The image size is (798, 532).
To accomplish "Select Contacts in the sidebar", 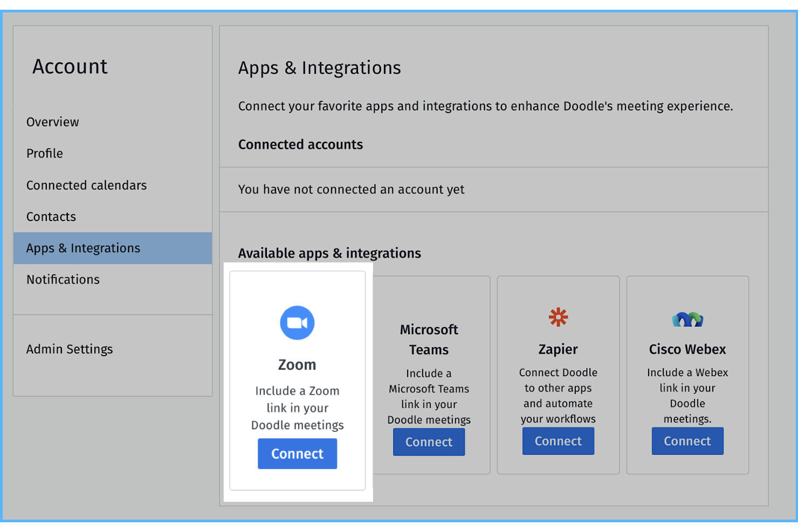I will point(51,217).
